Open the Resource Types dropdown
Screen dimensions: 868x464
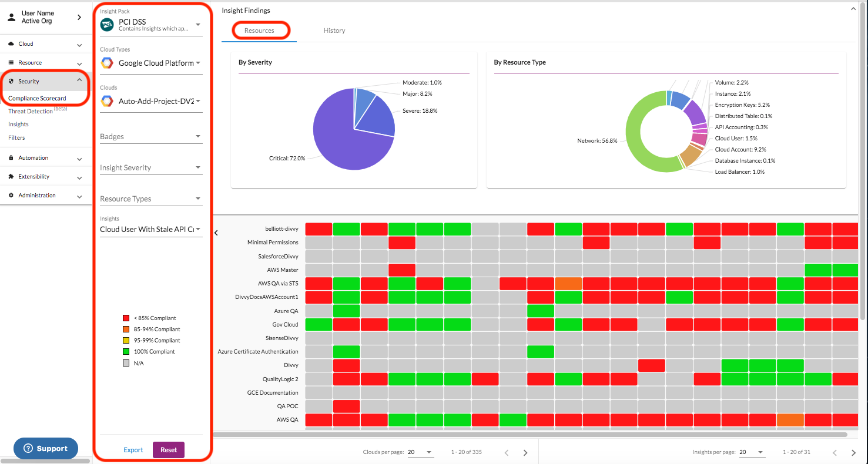tap(151, 199)
